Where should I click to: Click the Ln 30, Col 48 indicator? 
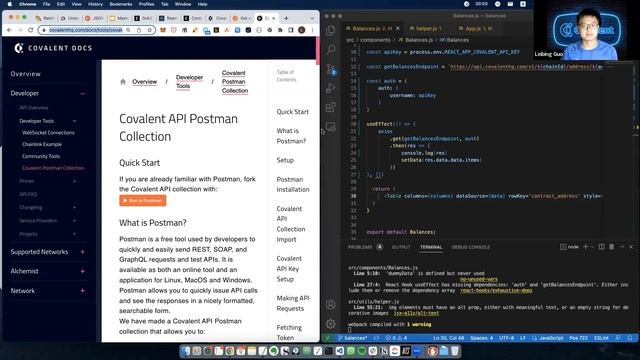pos(449,338)
